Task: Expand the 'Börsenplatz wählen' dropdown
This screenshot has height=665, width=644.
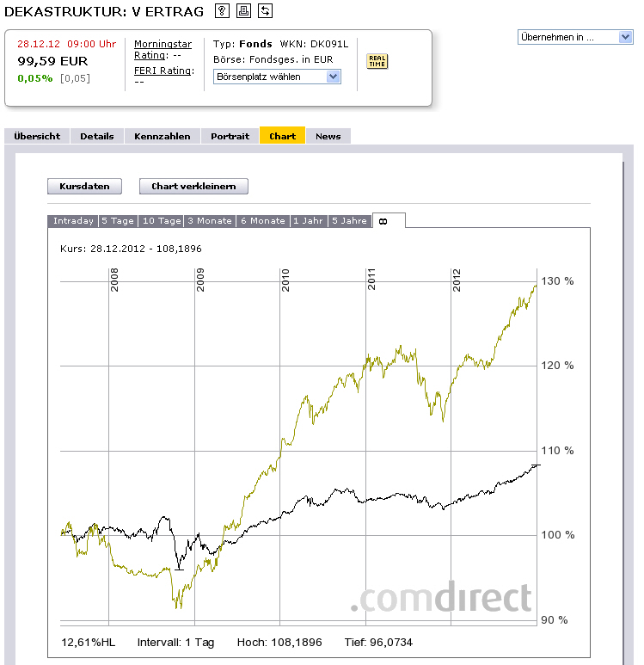Action: click(277, 77)
